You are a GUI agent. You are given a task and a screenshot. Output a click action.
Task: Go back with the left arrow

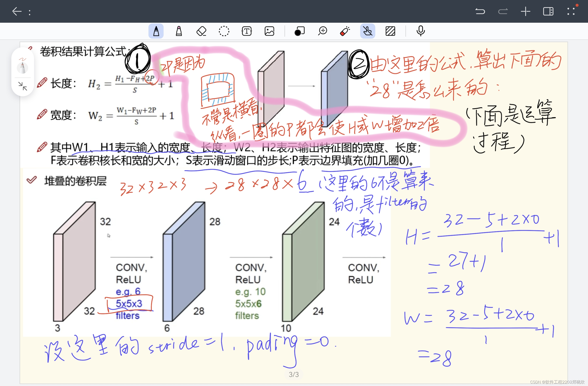pyautogui.click(x=17, y=11)
